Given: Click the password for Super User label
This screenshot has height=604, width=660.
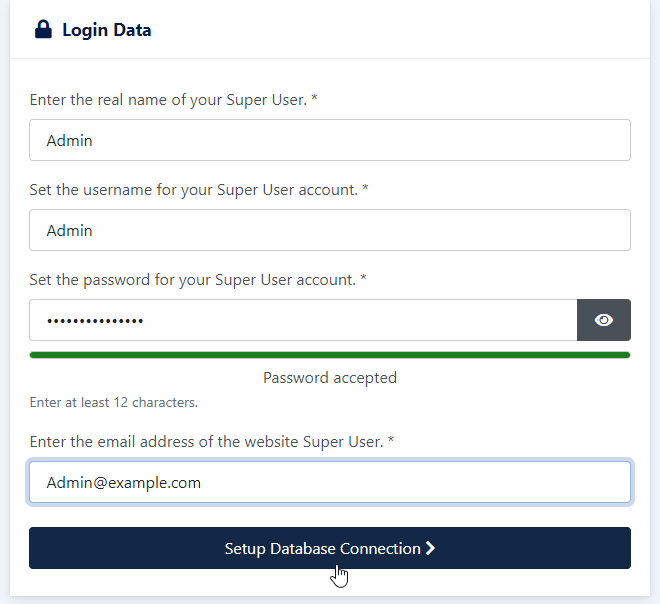Looking at the screenshot, I should click(x=198, y=280).
